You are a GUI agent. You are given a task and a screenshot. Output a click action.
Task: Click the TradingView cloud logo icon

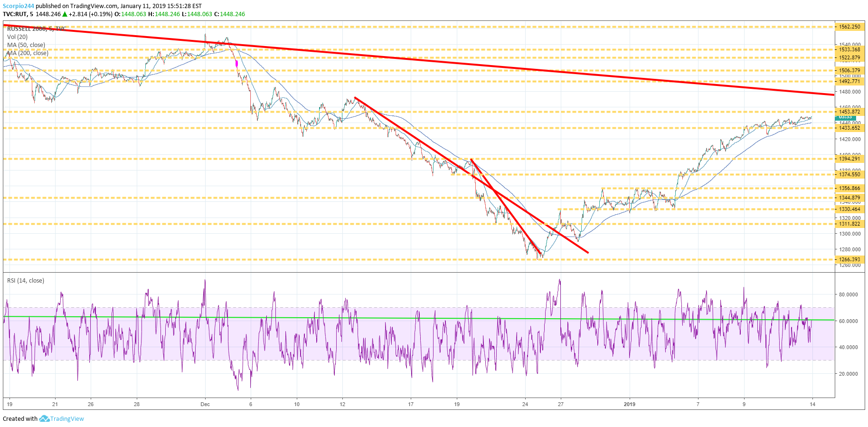point(44,418)
